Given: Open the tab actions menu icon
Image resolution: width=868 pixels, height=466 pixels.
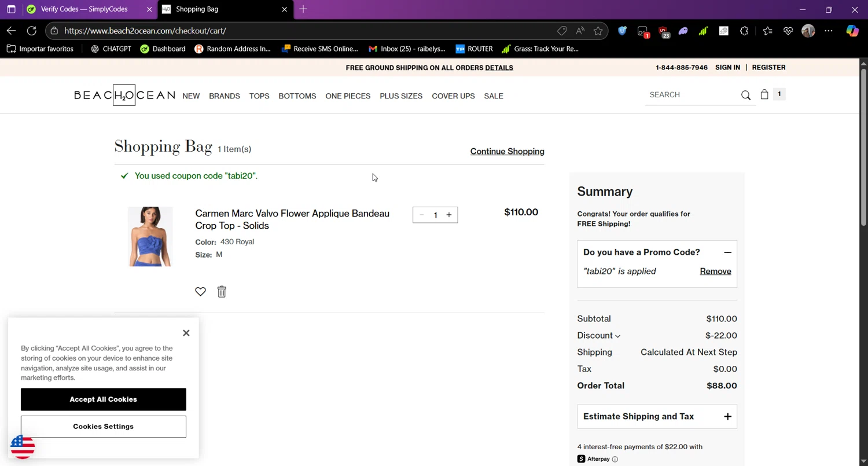Looking at the screenshot, I should click(11, 9).
